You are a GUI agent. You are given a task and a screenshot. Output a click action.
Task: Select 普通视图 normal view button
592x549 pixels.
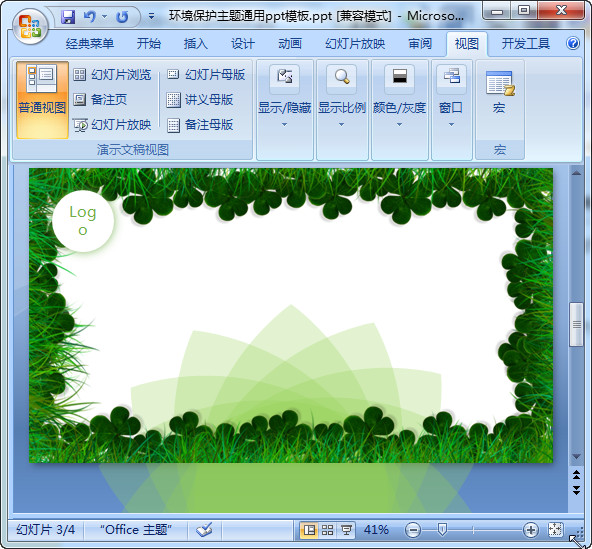coord(42,100)
